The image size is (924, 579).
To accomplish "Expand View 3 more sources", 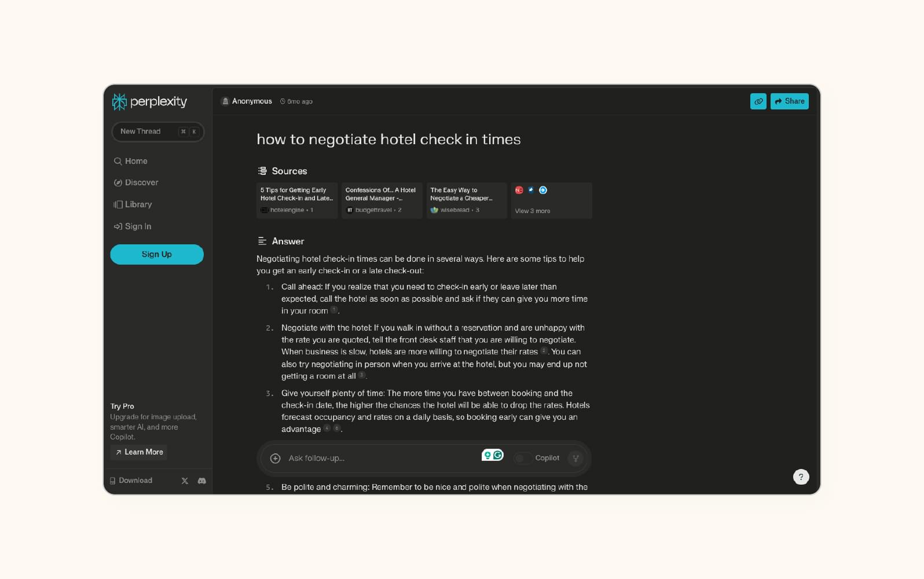I will 551,200.
